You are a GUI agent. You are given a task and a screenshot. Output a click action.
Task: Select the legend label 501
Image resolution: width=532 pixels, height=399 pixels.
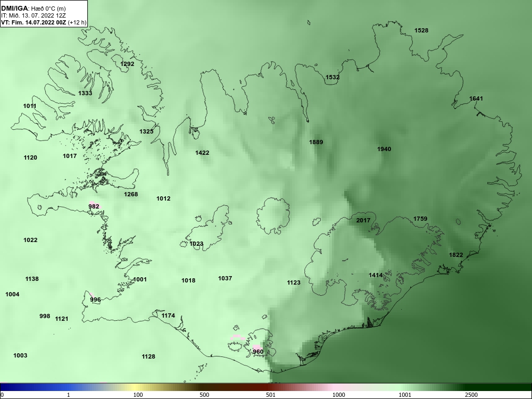point(271,395)
